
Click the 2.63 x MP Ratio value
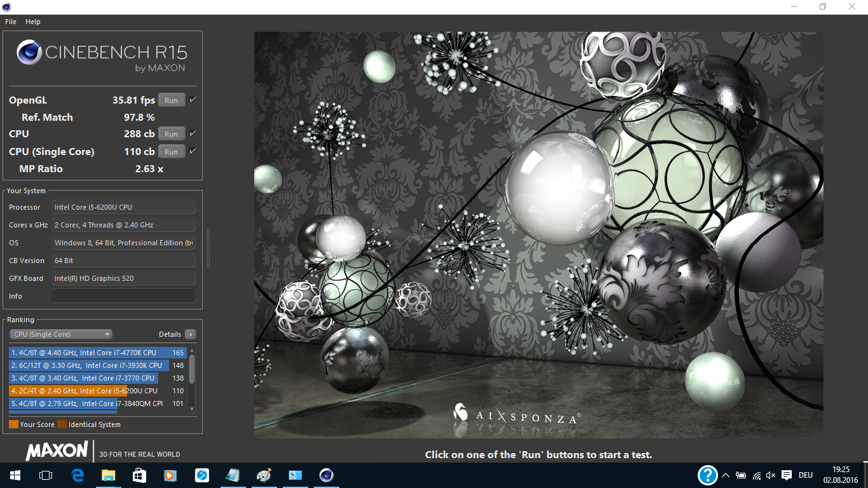tap(149, 169)
